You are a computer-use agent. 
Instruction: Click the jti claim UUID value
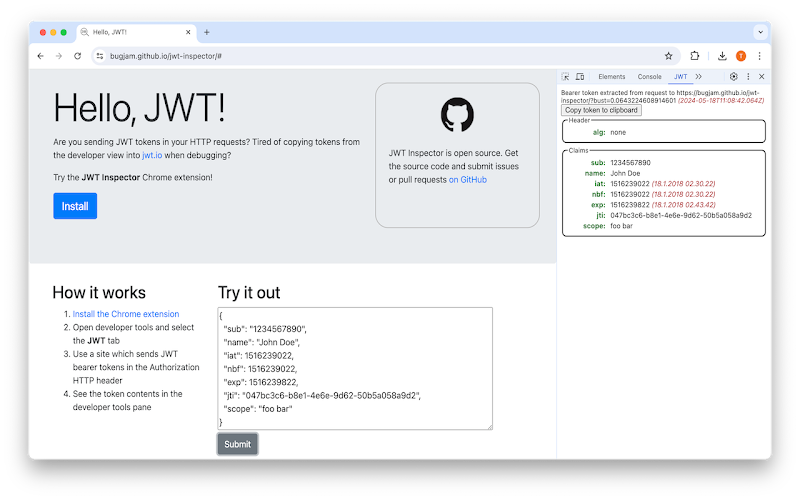[681, 215]
